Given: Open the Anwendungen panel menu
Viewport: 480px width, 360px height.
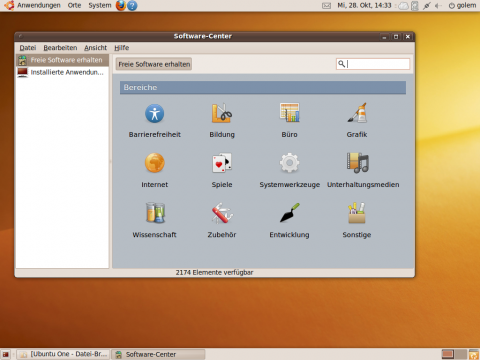Looking at the screenshot, I should (39, 5).
